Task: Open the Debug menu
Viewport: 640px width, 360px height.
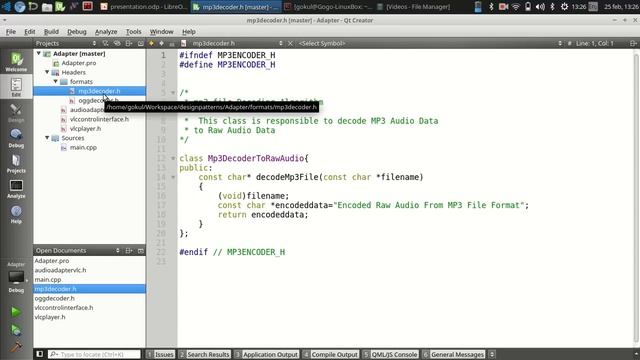Action: point(77,31)
